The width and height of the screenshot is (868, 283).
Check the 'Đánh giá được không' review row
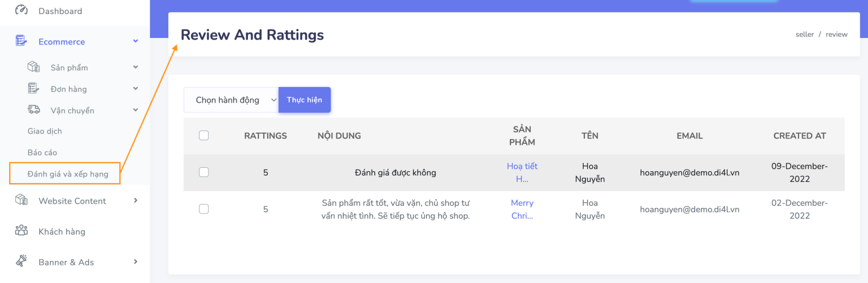pos(204,172)
